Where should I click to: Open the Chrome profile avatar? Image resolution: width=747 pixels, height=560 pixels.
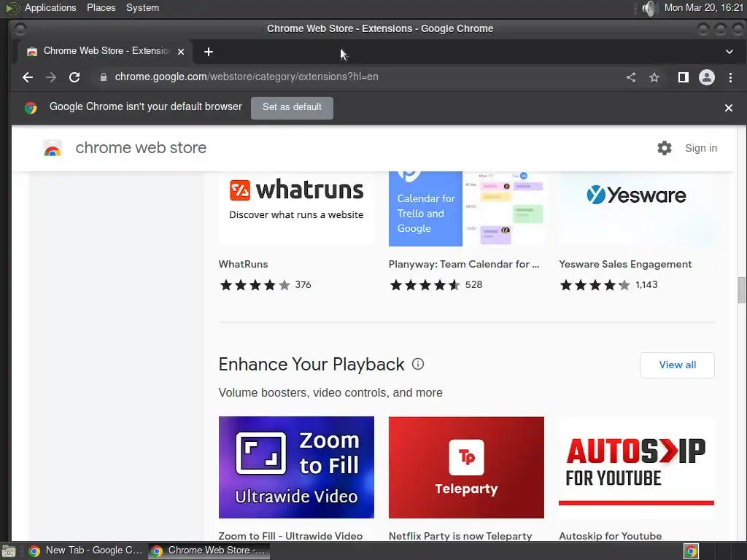click(706, 77)
